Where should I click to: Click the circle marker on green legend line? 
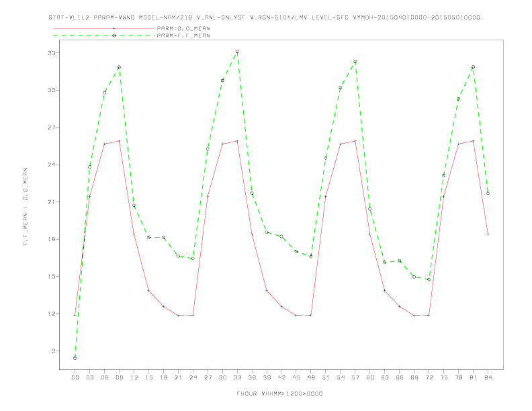point(114,36)
